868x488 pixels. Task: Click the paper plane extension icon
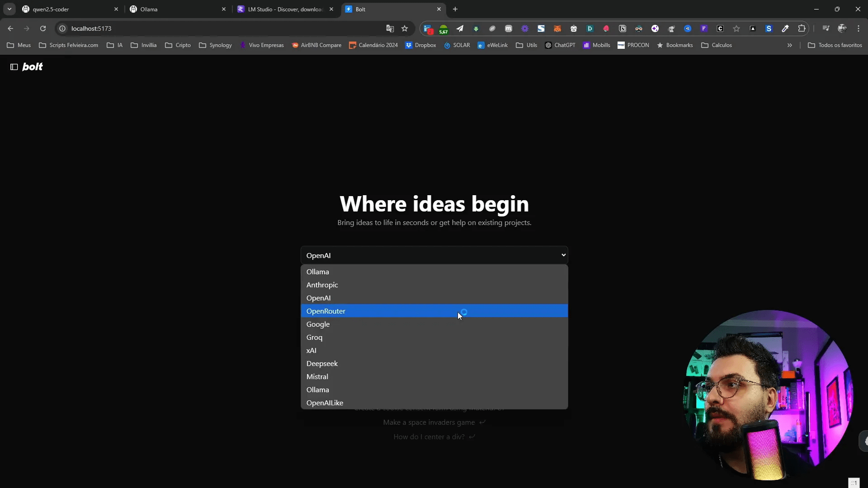point(460,28)
